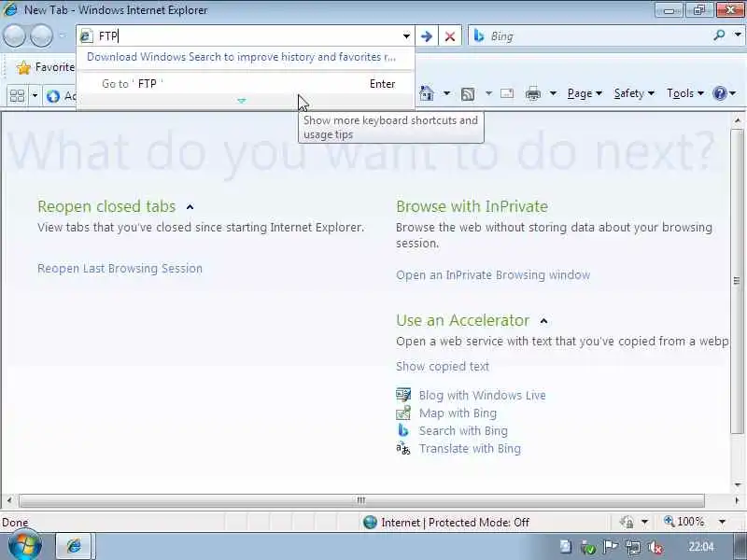Click the taskbar clock showing 22:04

click(x=701, y=547)
